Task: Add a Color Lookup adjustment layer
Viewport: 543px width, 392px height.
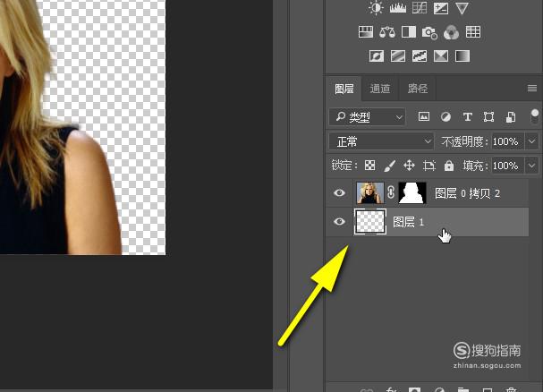Action: coord(473,32)
